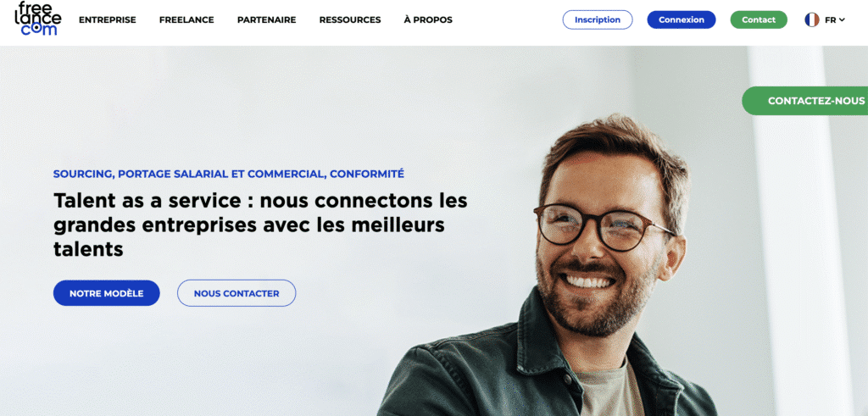
Task: Select the FR language label
Action: pyautogui.click(x=830, y=20)
